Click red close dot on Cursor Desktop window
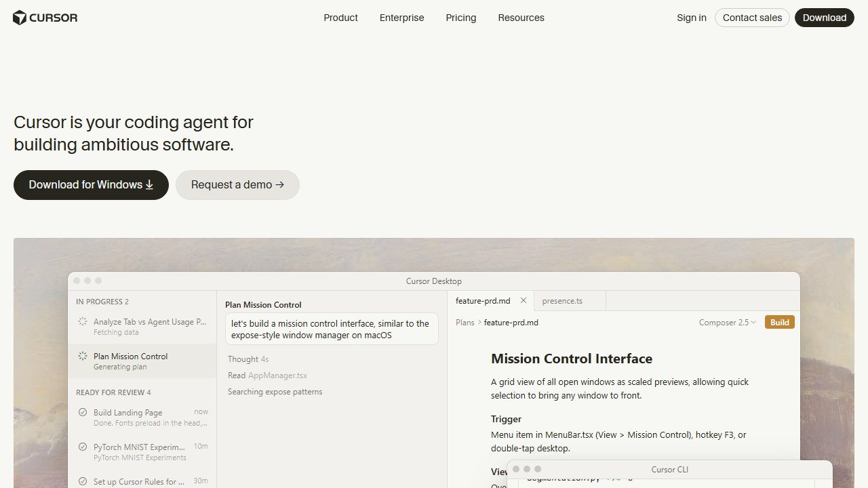The image size is (868, 488). [77, 281]
